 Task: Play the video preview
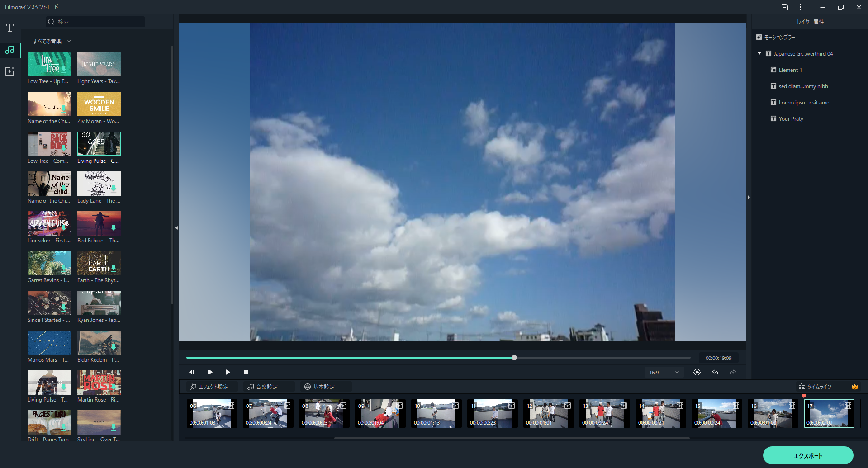tap(228, 372)
